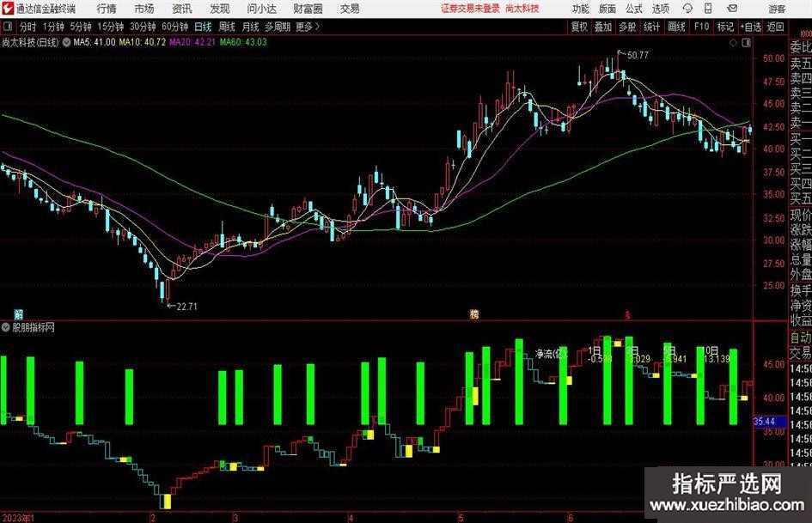Click the 解 marker below the chart
The image size is (812, 523).
point(18,314)
